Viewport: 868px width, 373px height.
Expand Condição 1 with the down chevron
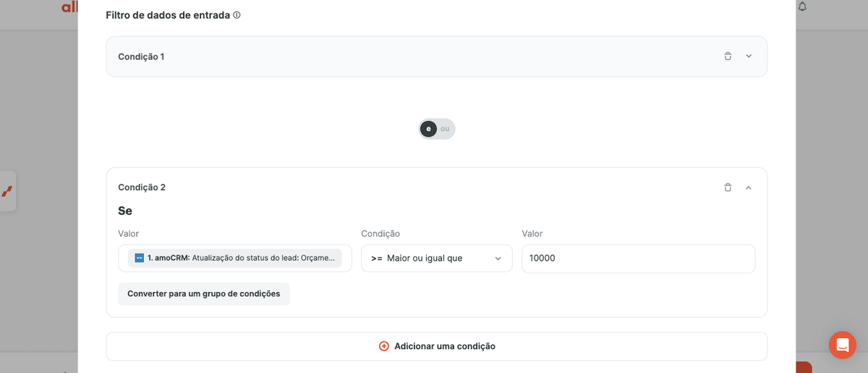(749, 56)
